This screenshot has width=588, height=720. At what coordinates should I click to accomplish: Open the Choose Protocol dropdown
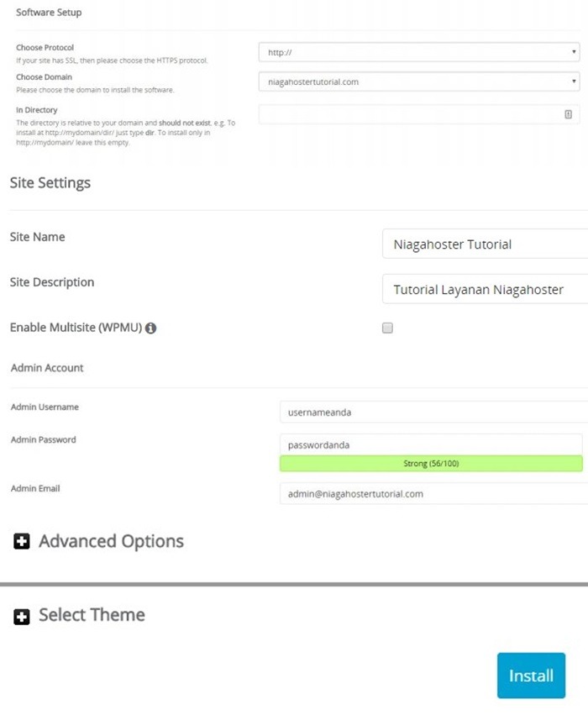(420, 51)
